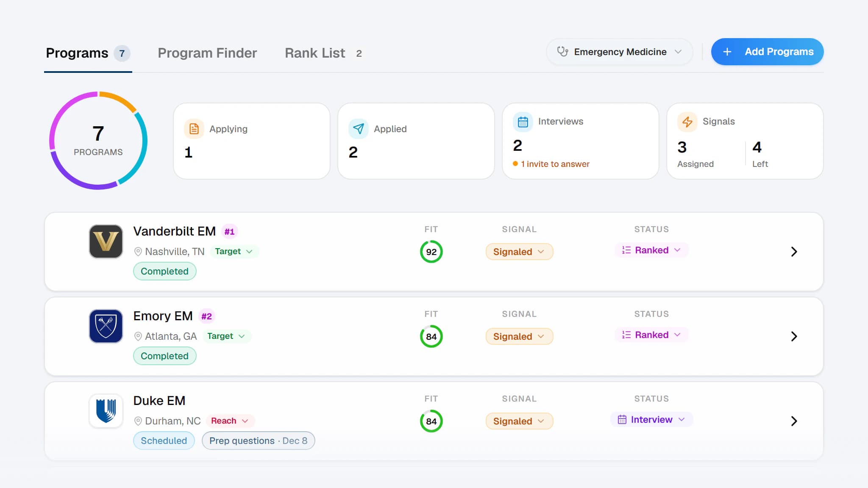Expand Duke's Interview status dropdown chevron
This screenshot has width=868, height=488.
[x=682, y=419]
